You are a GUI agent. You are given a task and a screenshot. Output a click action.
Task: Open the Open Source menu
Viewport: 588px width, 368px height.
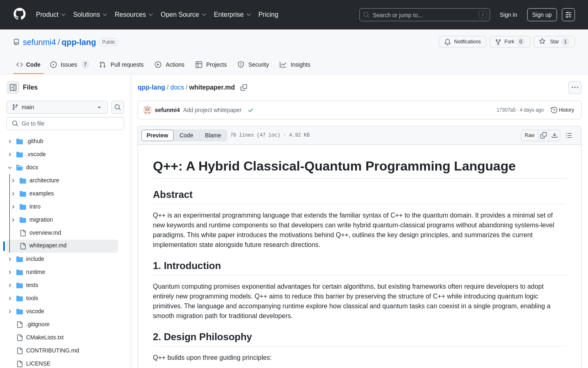point(184,15)
